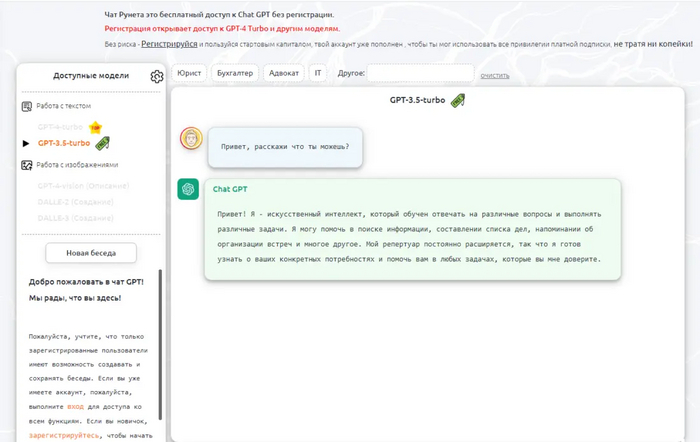The image size is (700, 442).
Task: Click 'не тратя ни копейки!' text
Action: (653, 44)
